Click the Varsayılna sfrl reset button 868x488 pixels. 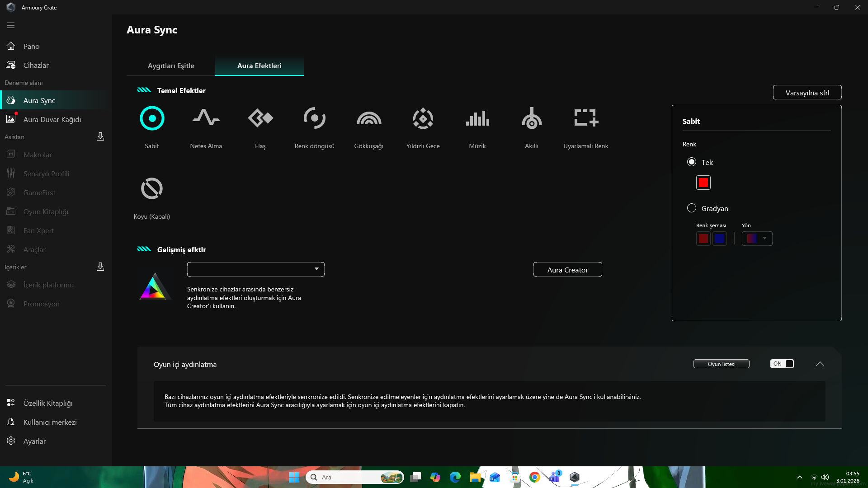[807, 93]
